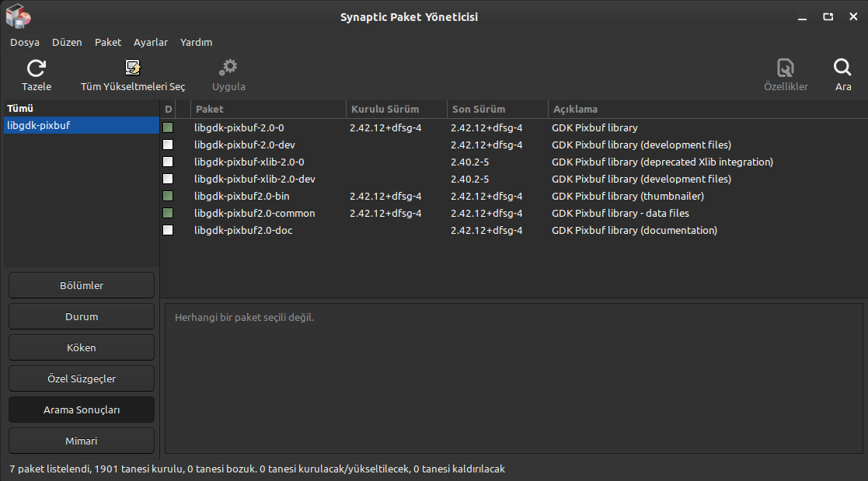The height and width of the screenshot is (481, 868).
Task: Select the libgdk-pixbuf2.0-common package row
Action: [254, 213]
